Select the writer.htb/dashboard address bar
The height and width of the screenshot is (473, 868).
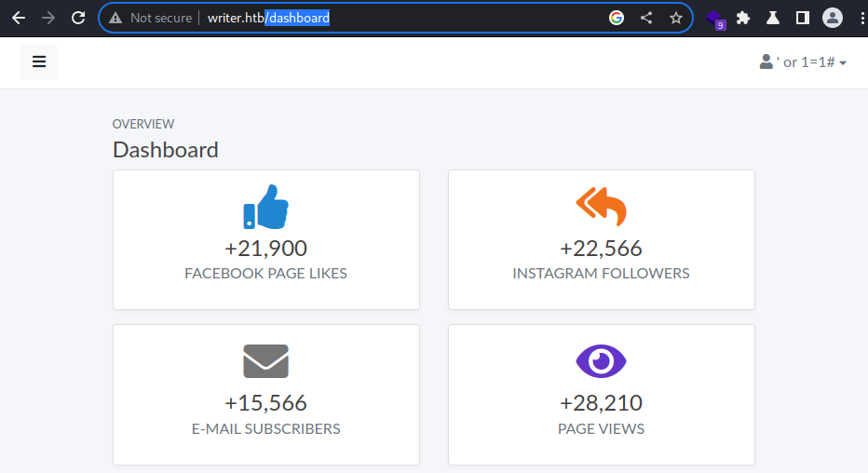[395, 18]
